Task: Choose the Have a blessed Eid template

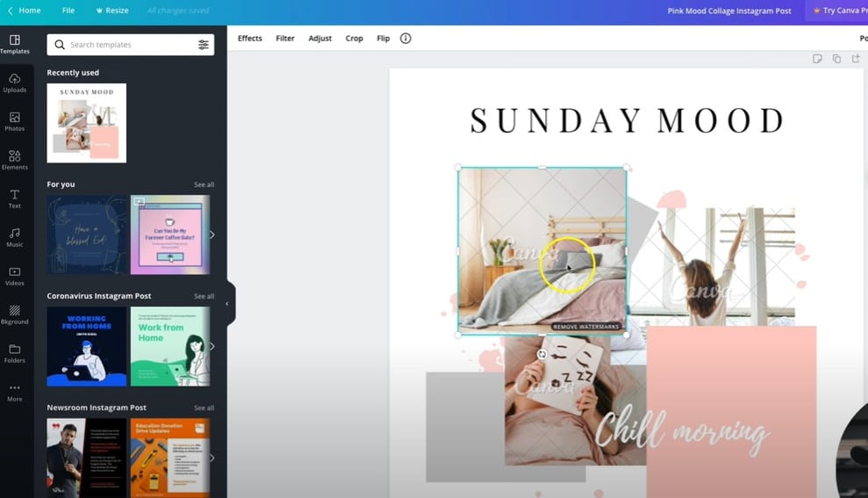Action: 86,235
